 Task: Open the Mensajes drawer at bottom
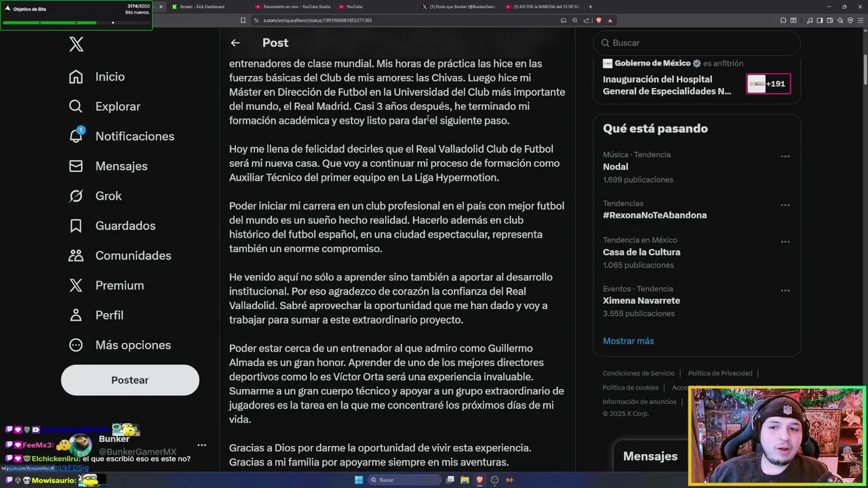(x=650, y=457)
